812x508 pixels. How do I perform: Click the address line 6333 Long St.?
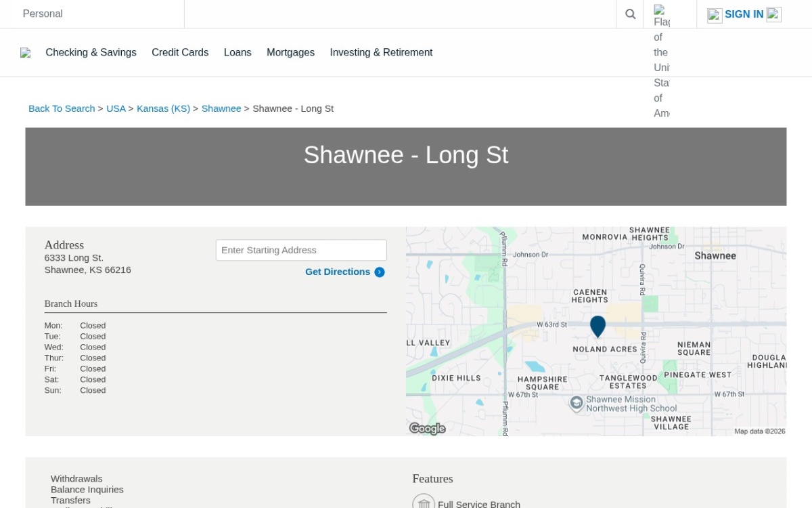(74, 258)
